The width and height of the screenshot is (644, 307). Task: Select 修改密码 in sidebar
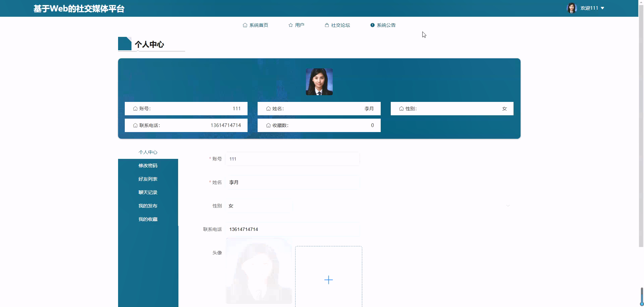(x=148, y=166)
